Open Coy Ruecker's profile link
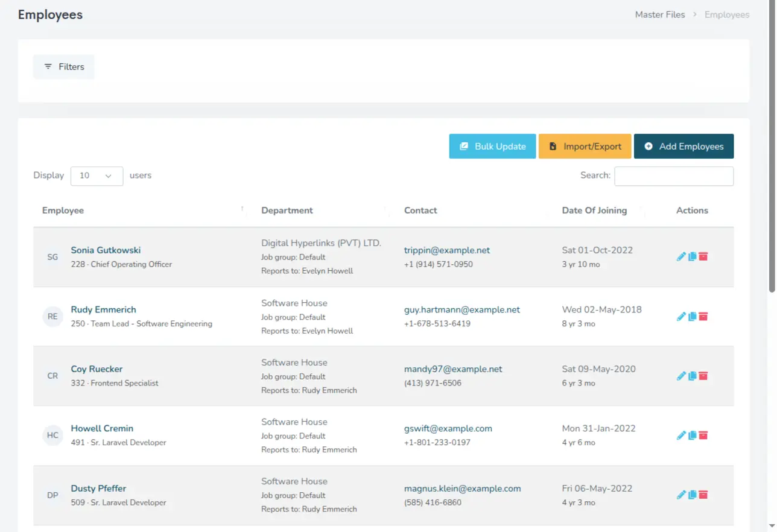This screenshot has height=532, width=777. [97, 369]
